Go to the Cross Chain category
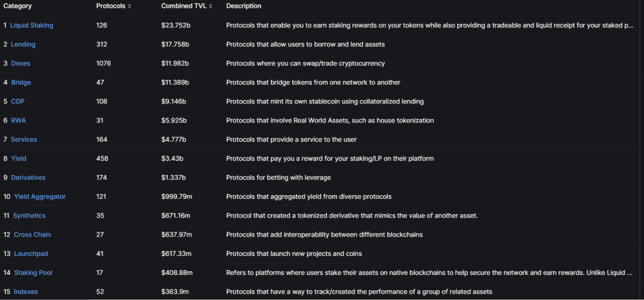 tap(32, 235)
